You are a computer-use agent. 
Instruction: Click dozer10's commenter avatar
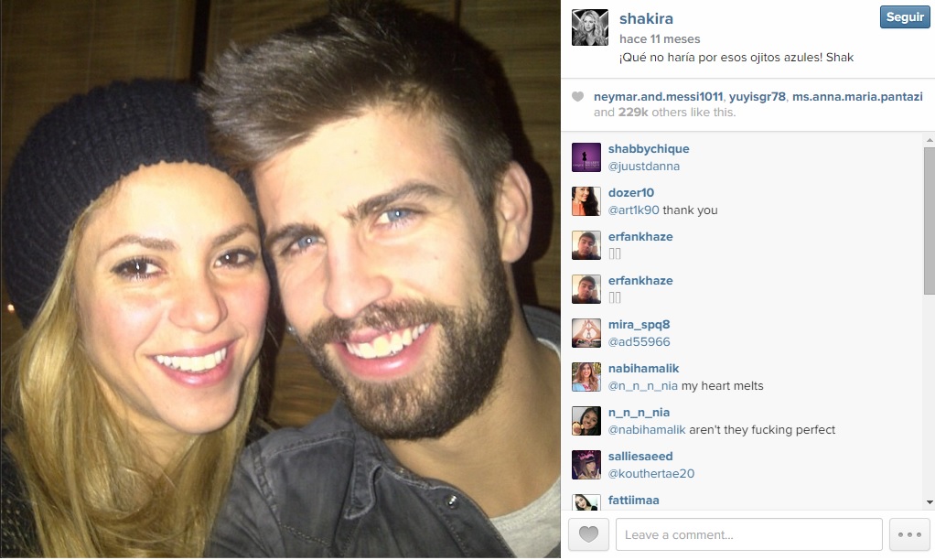tap(586, 201)
